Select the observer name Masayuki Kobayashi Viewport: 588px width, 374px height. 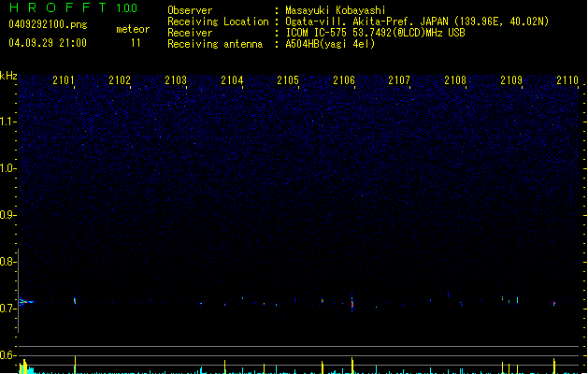(336, 10)
